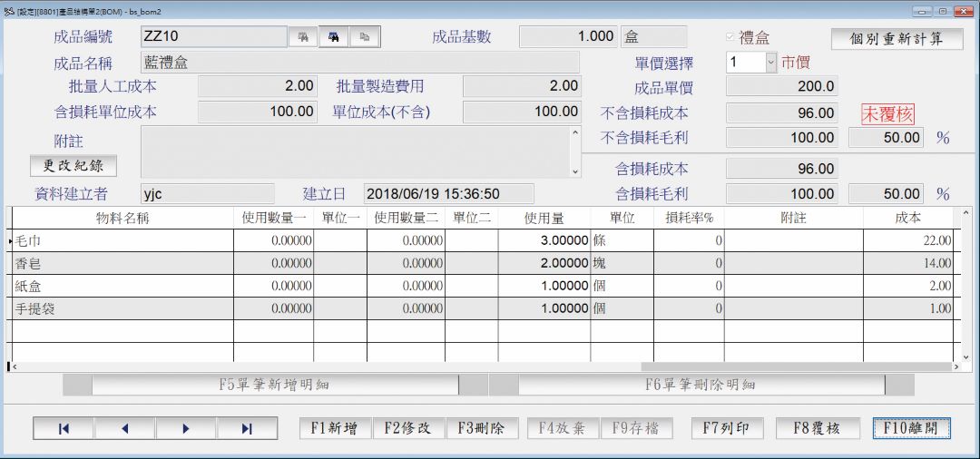Click the 物料名稱 column header

click(x=122, y=218)
